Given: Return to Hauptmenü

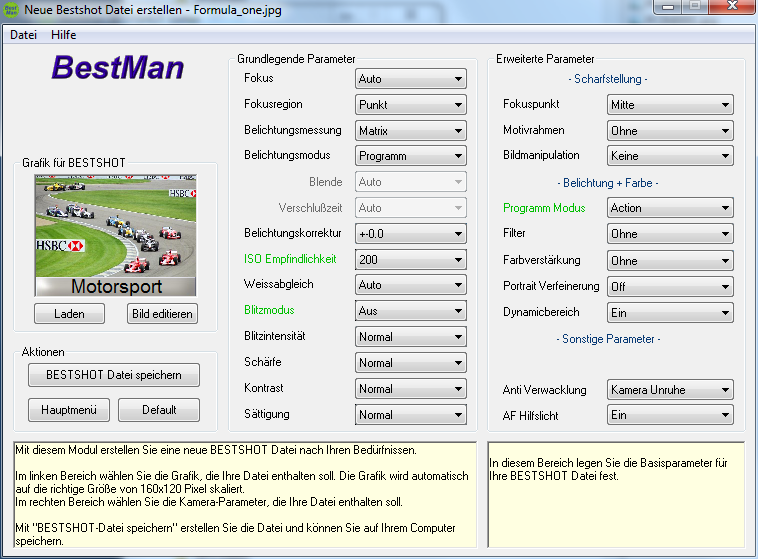Looking at the screenshot, I should 69,410.
